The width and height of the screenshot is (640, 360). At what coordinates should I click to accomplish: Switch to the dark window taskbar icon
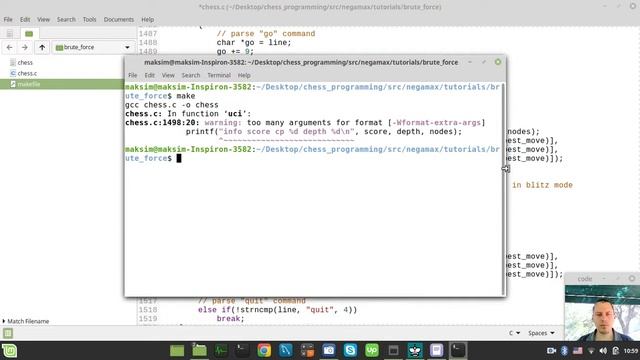(393, 351)
